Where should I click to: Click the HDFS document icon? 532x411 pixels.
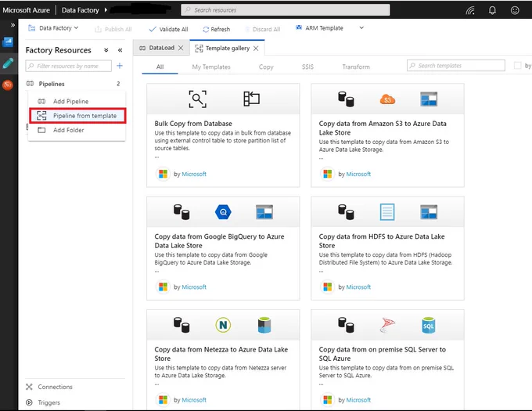tap(387, 212)
